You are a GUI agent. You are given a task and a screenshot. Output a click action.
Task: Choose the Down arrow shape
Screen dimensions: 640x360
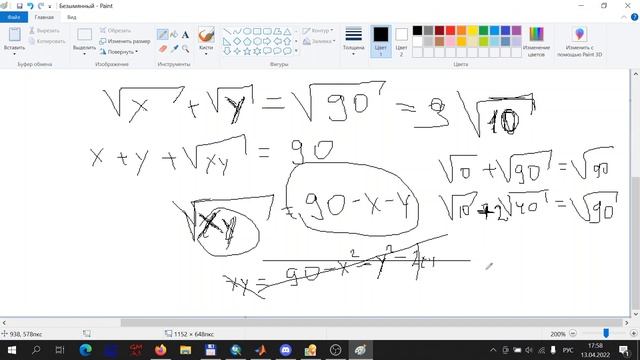point(227,51)
